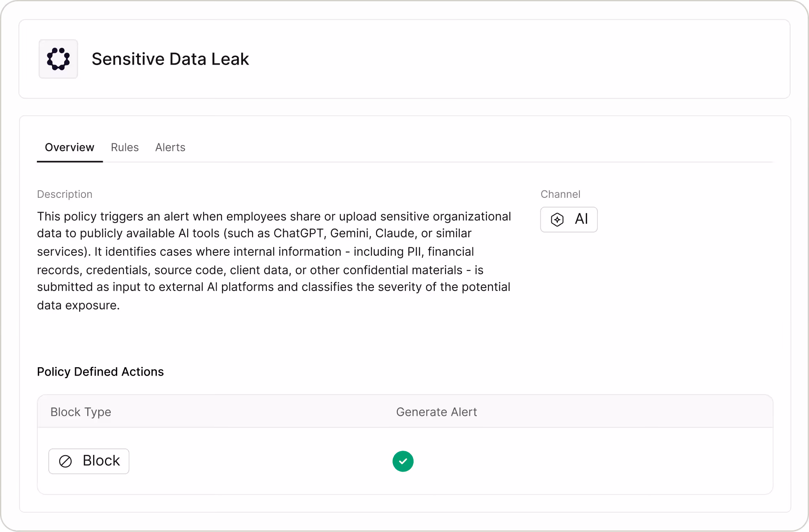This screenshot has height=532, width=809.
Task: Click the green checkmark under Generate Alert
Action: (403, 461)
